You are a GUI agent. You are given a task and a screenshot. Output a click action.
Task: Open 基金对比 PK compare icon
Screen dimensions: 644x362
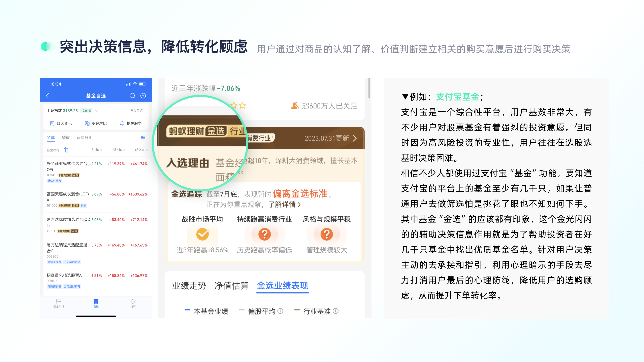click(87, 123)
